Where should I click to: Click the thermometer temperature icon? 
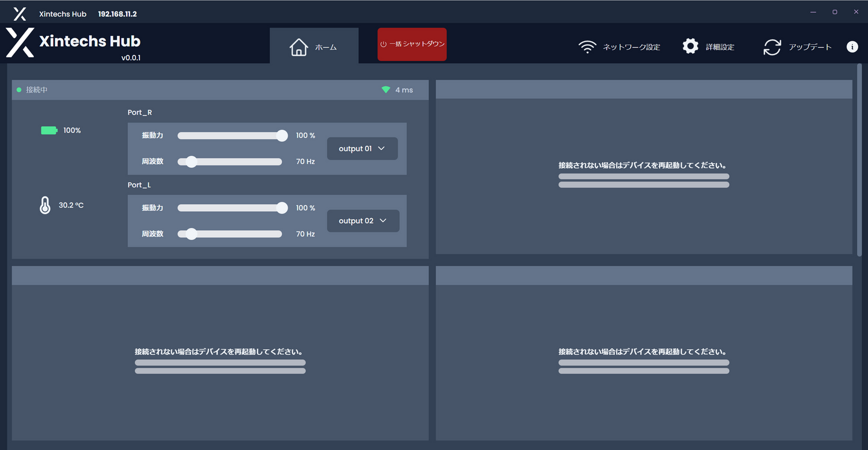click(x=45, y=205)
